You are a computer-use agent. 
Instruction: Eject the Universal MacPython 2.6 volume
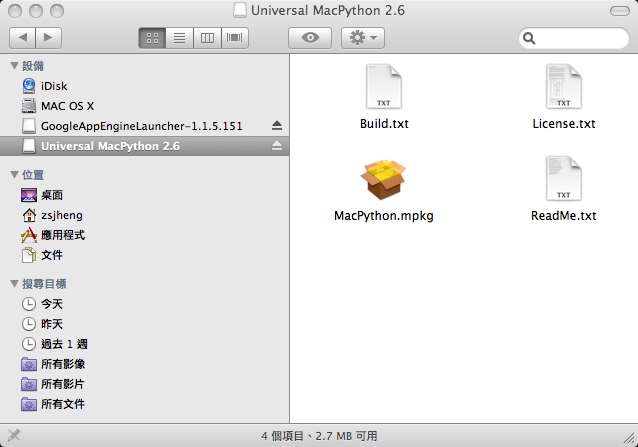point(277,145)
